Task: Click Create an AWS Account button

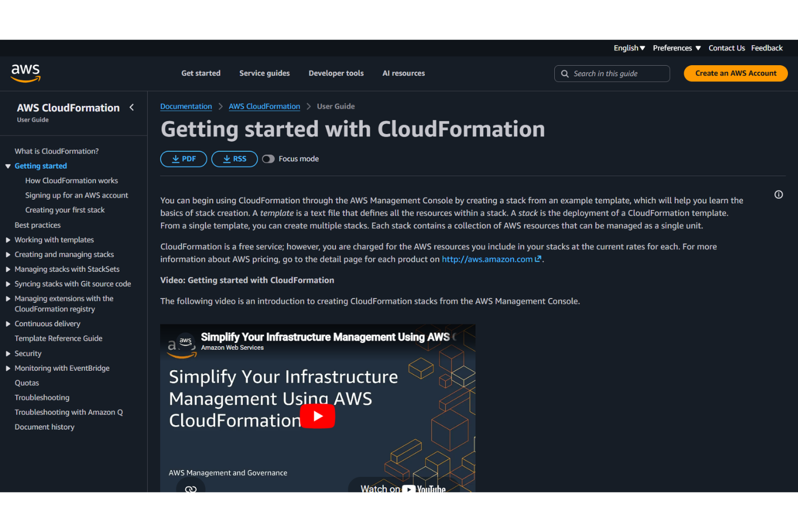Action: click(x=735, y=73)
